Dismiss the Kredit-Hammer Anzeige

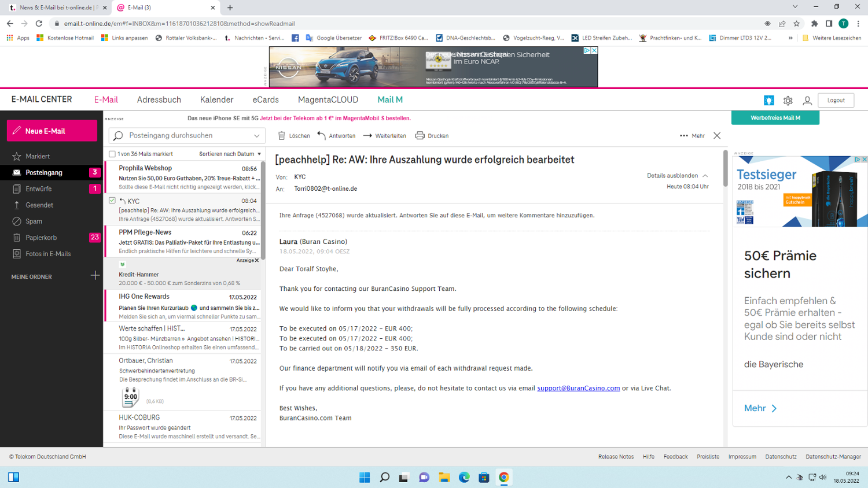pos(257,260)
